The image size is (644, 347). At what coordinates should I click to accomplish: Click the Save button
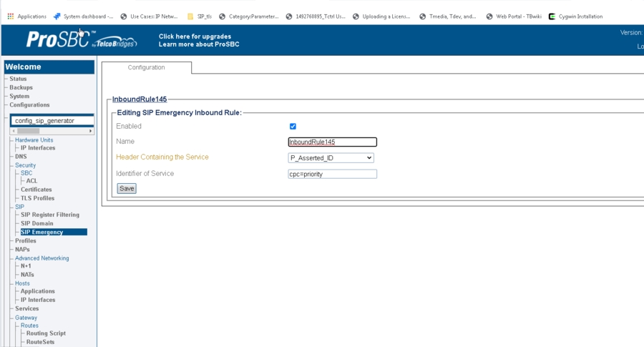click(x=127, y=189)
